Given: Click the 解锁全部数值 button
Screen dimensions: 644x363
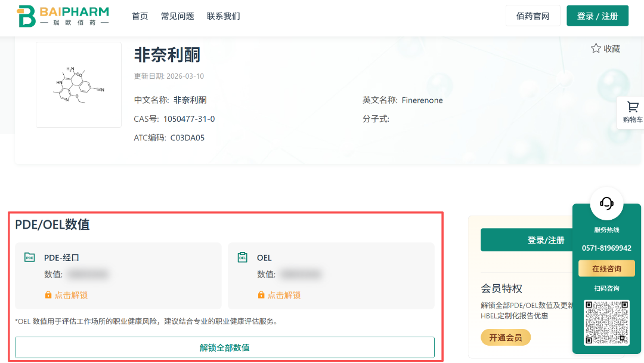Looking at the screenshot, I should point(225,347).
